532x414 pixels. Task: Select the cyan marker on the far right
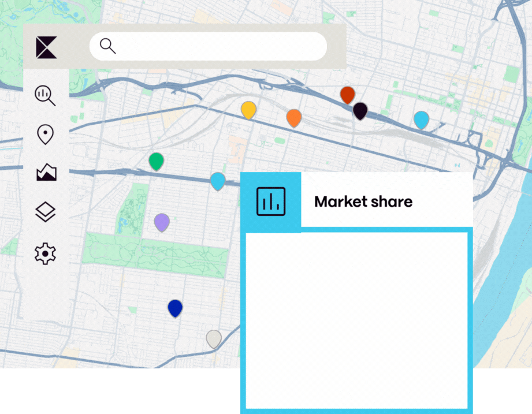[x=422, y=120]
